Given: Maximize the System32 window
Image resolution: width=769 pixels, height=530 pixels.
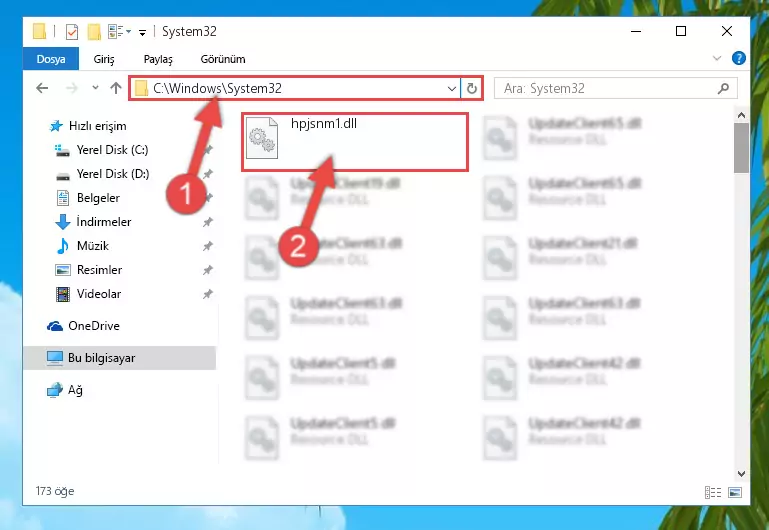Looking at the screenshot, I should click(681, 31).
